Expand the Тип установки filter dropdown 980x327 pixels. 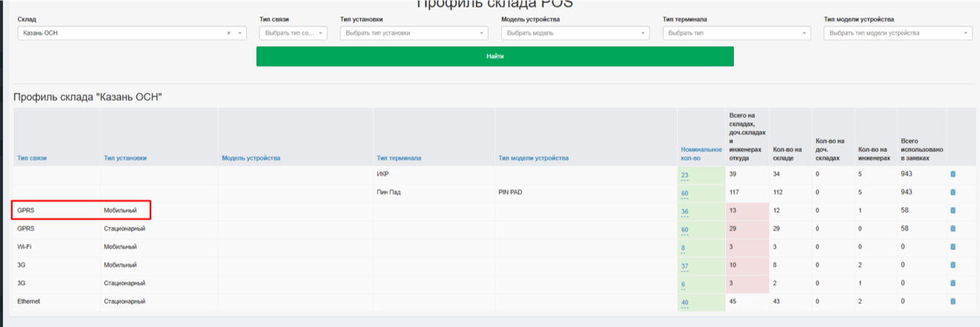click(414, 33)
